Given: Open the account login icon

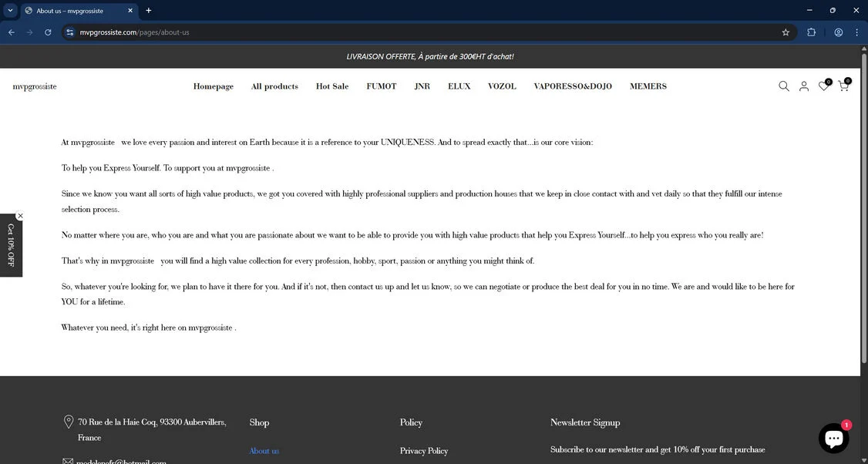Looking at the screenshot, I should click(x=804, y=86).
